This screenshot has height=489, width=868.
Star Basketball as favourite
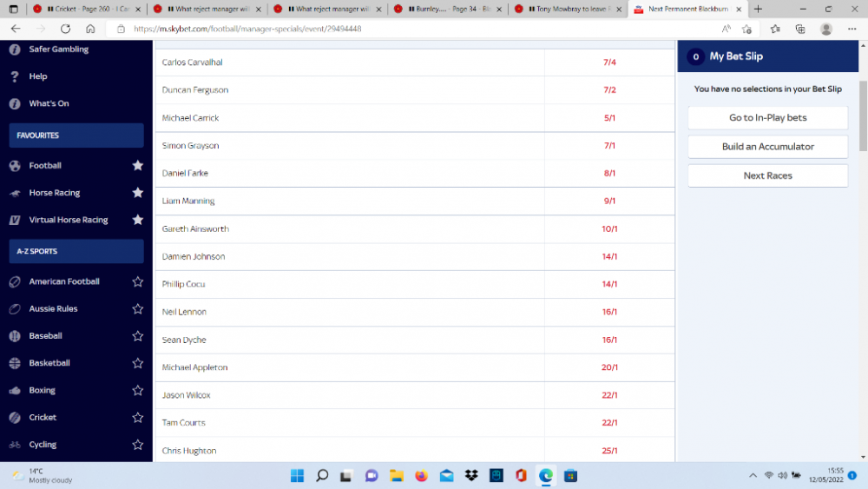[138, 363]
